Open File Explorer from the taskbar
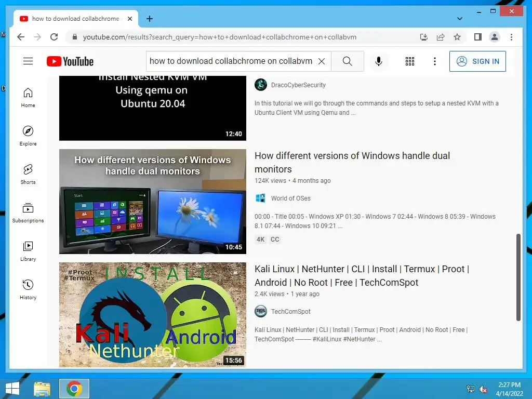 click(x=42, y=389)
